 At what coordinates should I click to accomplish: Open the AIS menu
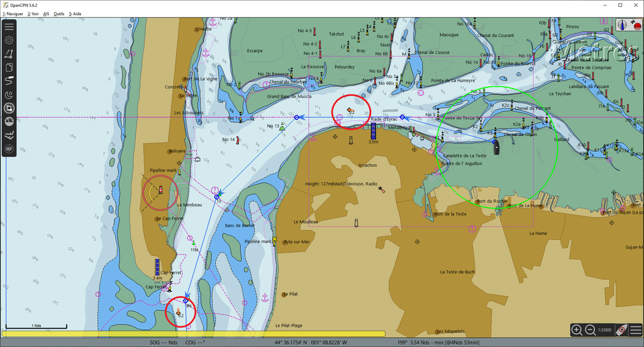pyautogui.click(x=46, y=14)
